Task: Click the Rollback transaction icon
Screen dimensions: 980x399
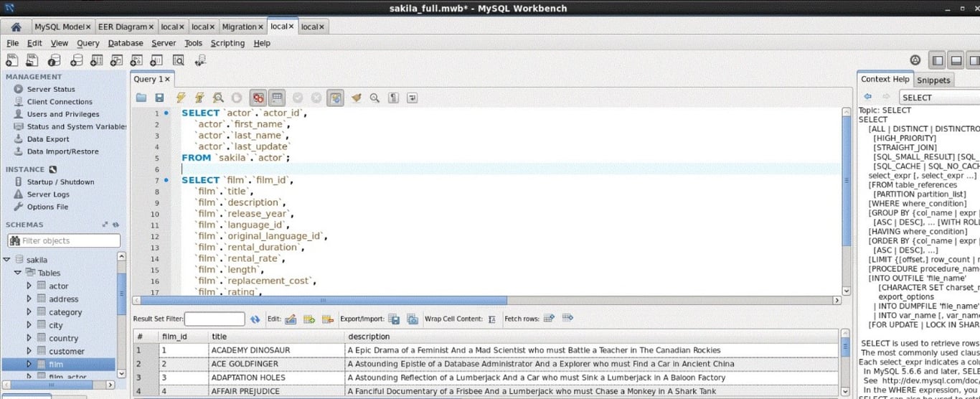Action: 316,98
